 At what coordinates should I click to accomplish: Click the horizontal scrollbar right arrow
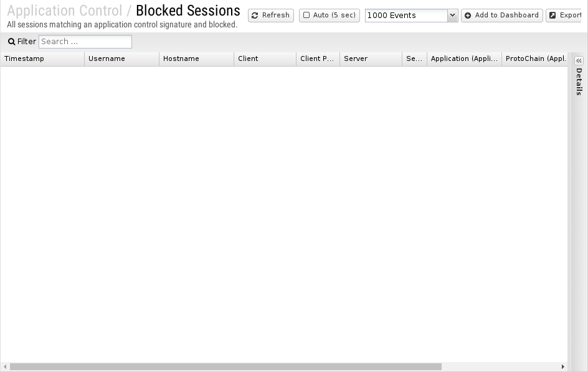point(563,367)
